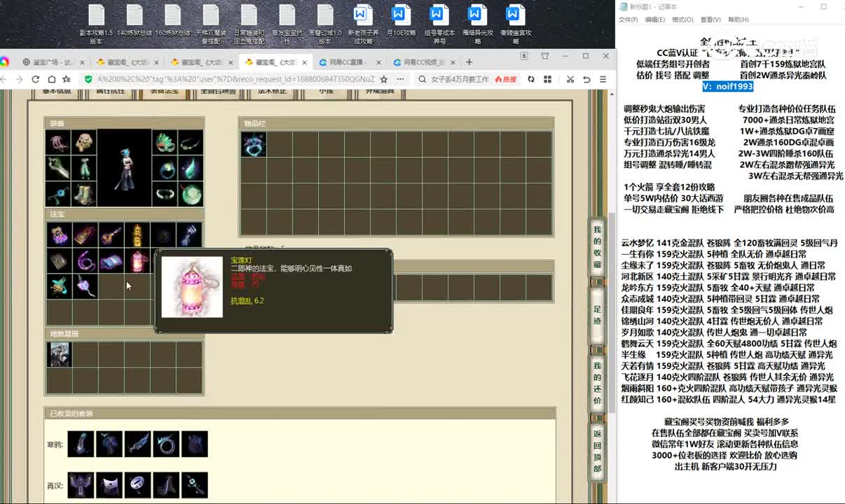Click the green jade orb equipment slot
The width and height of the screenshot is (845, 504).
coord(191,194)
